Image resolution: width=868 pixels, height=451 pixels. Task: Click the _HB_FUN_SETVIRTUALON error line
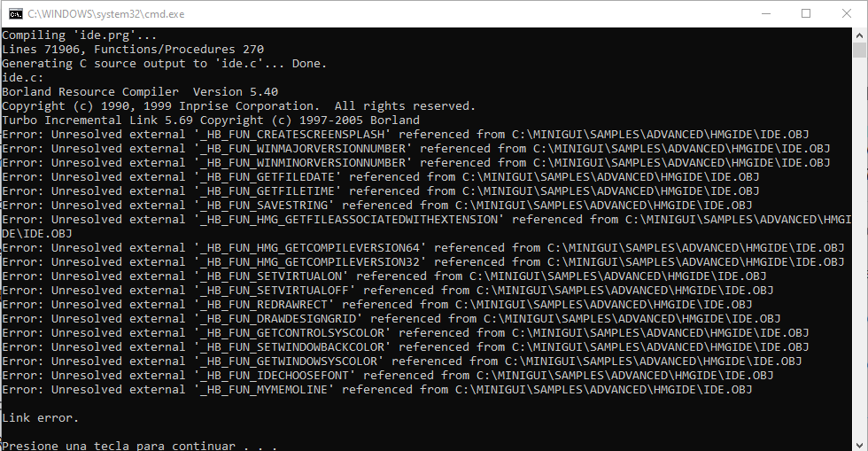[384, 276]
